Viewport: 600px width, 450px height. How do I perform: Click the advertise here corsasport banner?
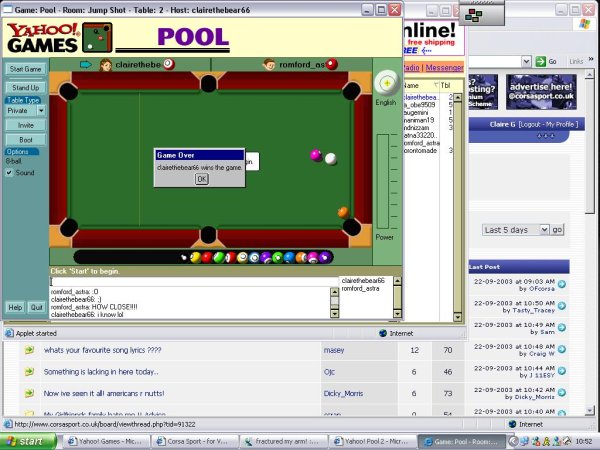tap(541, 92)
